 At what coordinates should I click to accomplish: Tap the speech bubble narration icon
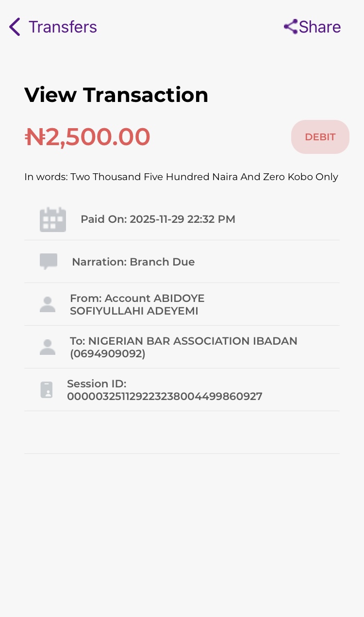point(49,262)
